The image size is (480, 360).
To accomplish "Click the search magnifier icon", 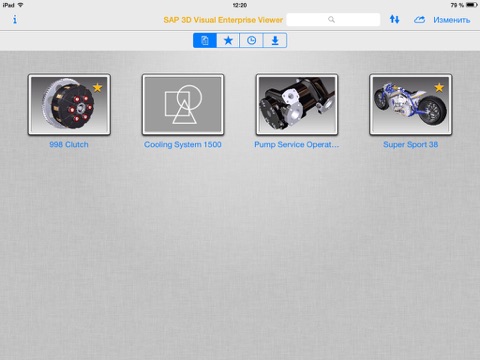I will point(331,20).
